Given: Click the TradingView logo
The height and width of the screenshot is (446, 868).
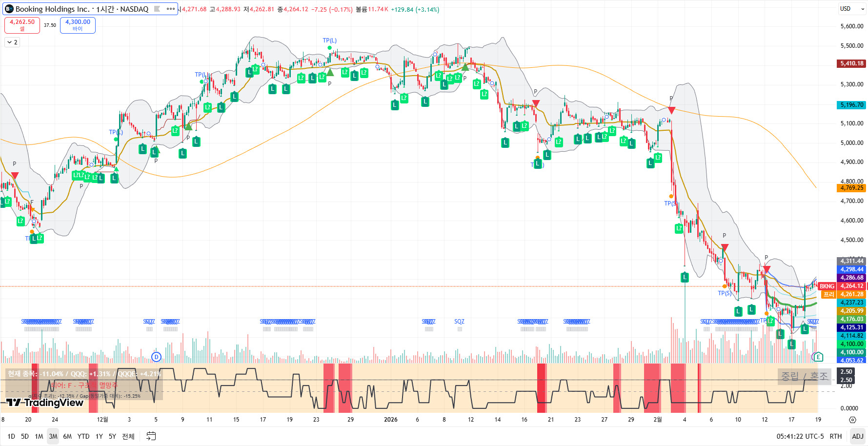Looking at the screenshot, I should tap(45, 403).
